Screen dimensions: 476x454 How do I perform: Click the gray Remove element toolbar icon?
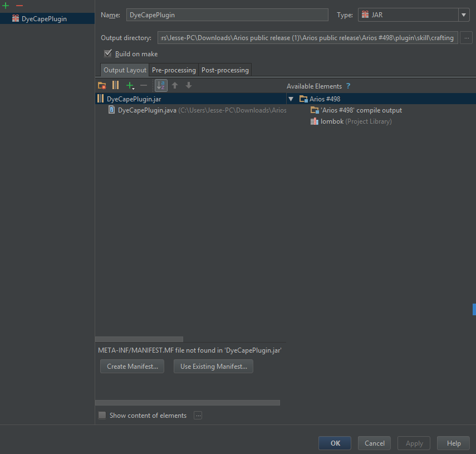pos(144,86)
